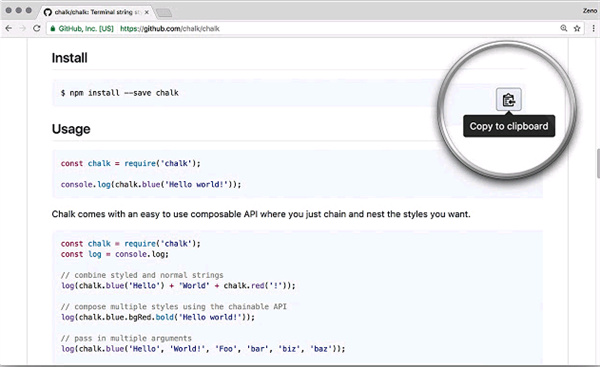This screenshot has height=367, width=600.
Task: Close the chalk/chalk tab
Action: [147, 12]
